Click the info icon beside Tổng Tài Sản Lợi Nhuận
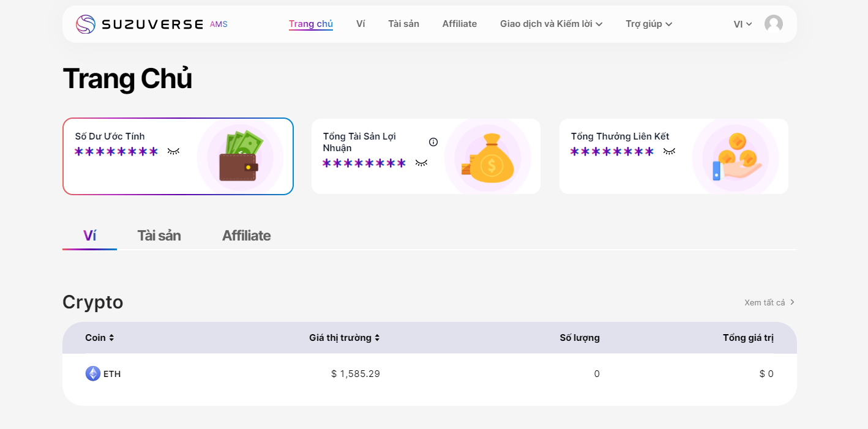Screen dimensions: 868x429 click(x=433, y=142)
